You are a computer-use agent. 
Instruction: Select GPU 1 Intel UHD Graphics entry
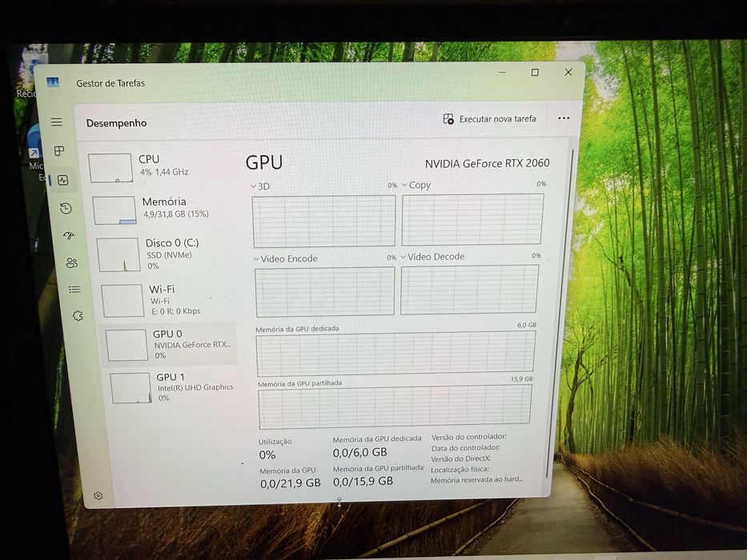point(172,387)
